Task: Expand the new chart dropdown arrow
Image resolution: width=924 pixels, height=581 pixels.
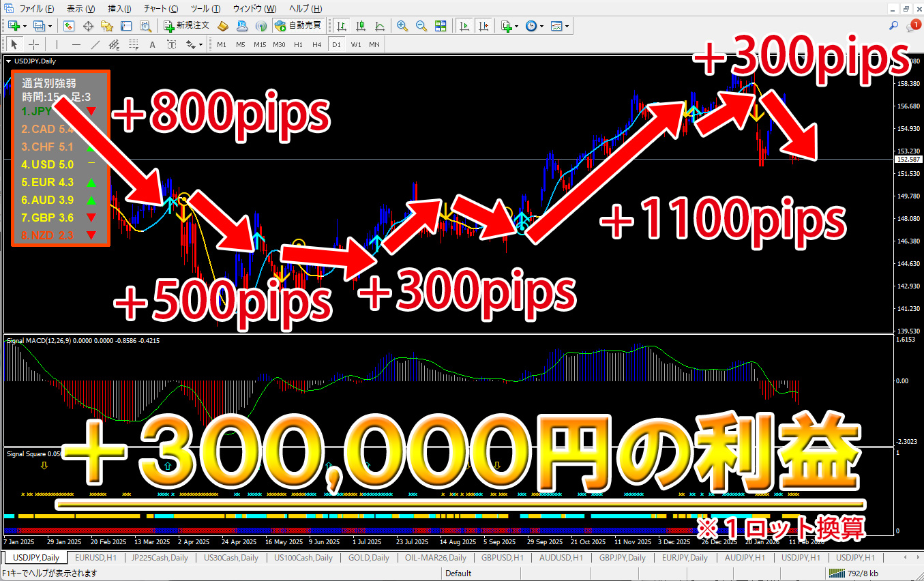Action: click(25, 26)
